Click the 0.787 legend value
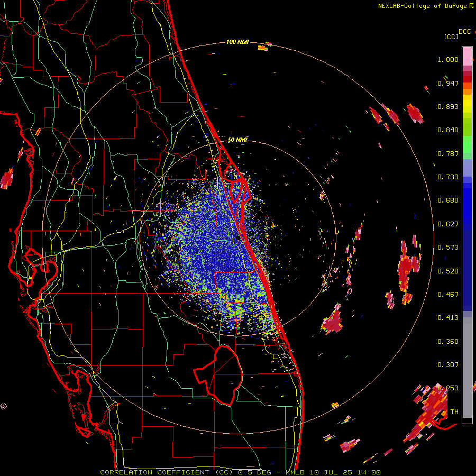Image resolution: width=476 pixels, height=476 pixels. (448, 153)
